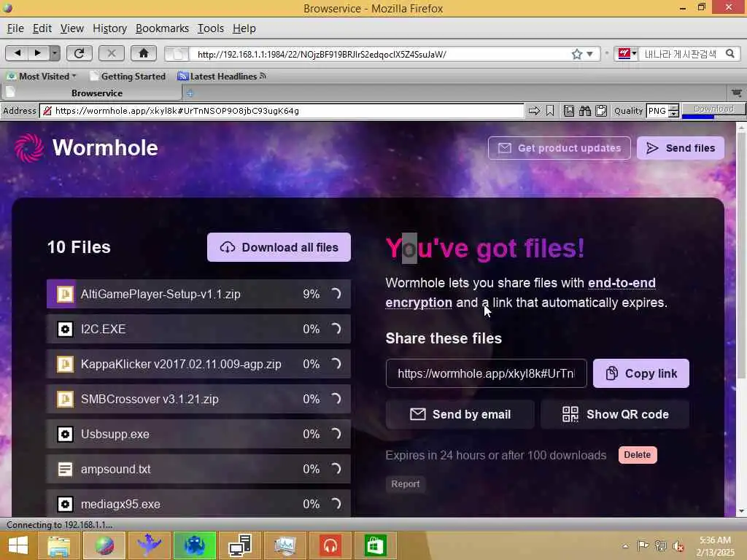The height and width of the screenshot is (560, 747).
Task: Click the Copy link button
Action: (x=641, y=373)
